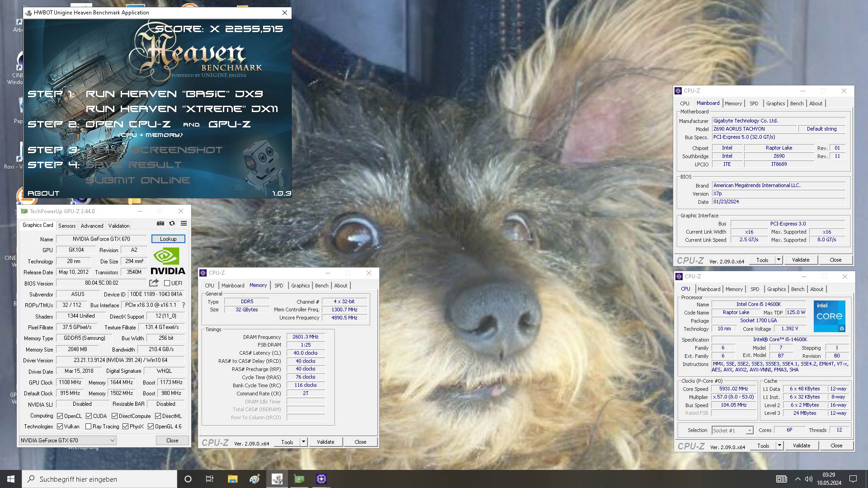Expand Tools dropdown arrow in Mainboard CPU-Z
868x488 pixels.
point(778,260)
